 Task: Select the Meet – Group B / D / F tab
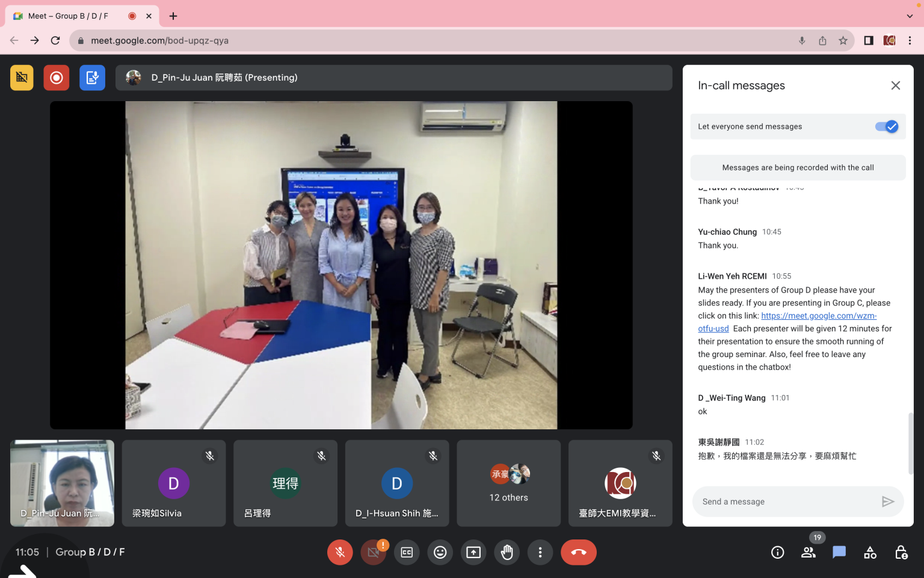(82, 16)
